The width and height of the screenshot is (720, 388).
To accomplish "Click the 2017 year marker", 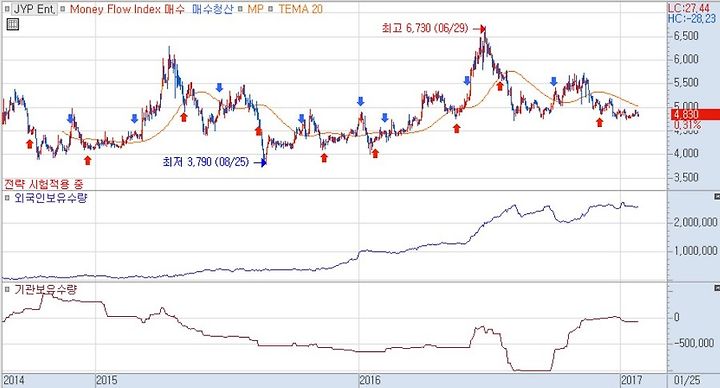I will [x=632, y=381].
